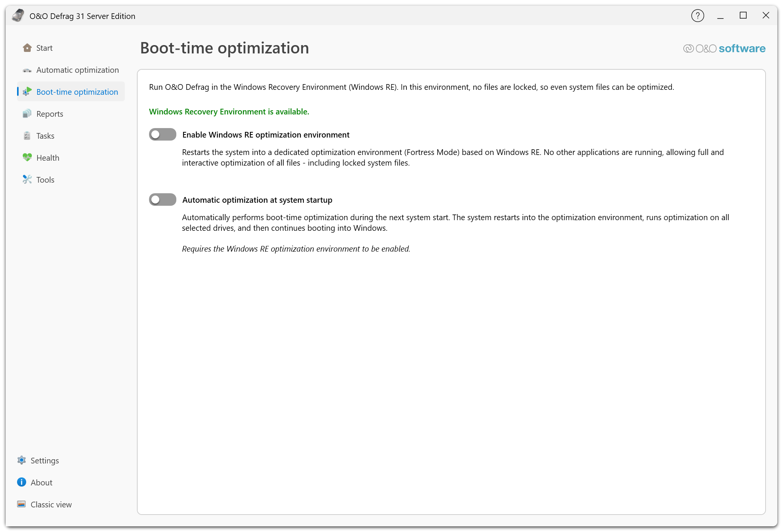Click the Tasks clipboard icon
The width and height of the screenshot is (783, 532).
pos(27,136)
